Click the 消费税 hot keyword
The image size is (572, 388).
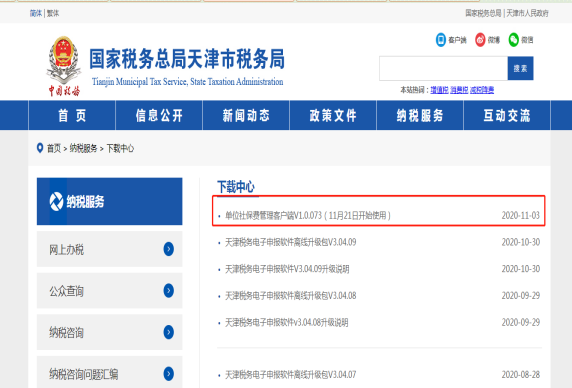point(459,90)
